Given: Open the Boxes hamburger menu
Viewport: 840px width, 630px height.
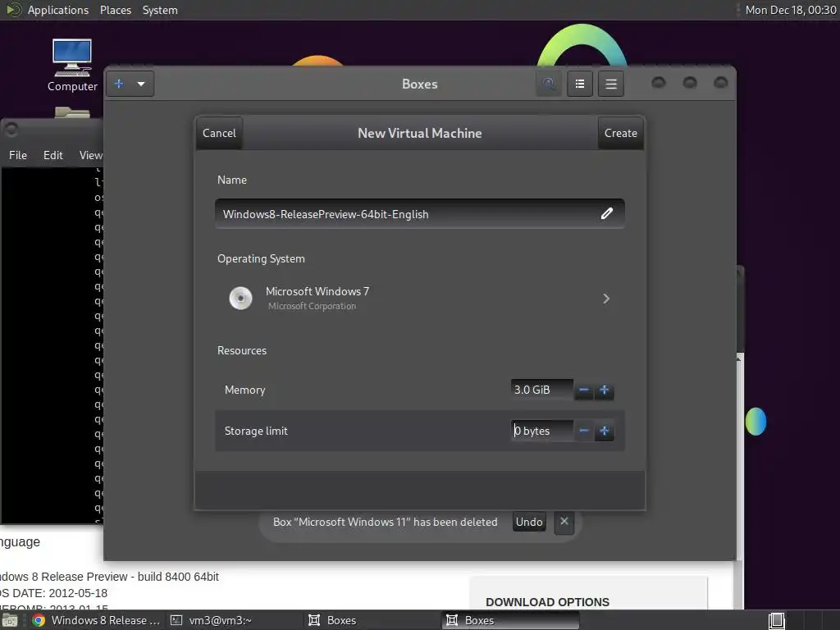Looking at the screenshot, I should 610,84.
